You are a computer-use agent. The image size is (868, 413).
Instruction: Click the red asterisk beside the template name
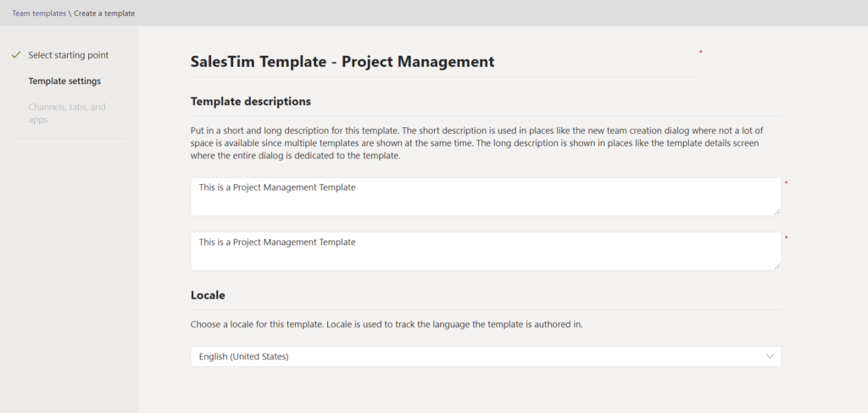pos(701,52)
